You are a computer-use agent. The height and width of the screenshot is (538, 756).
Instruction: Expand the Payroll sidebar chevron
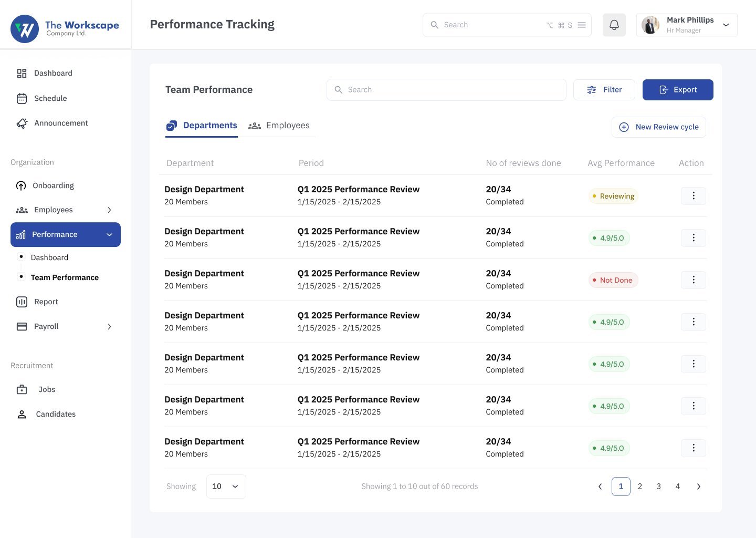click(x=109, y=326)
